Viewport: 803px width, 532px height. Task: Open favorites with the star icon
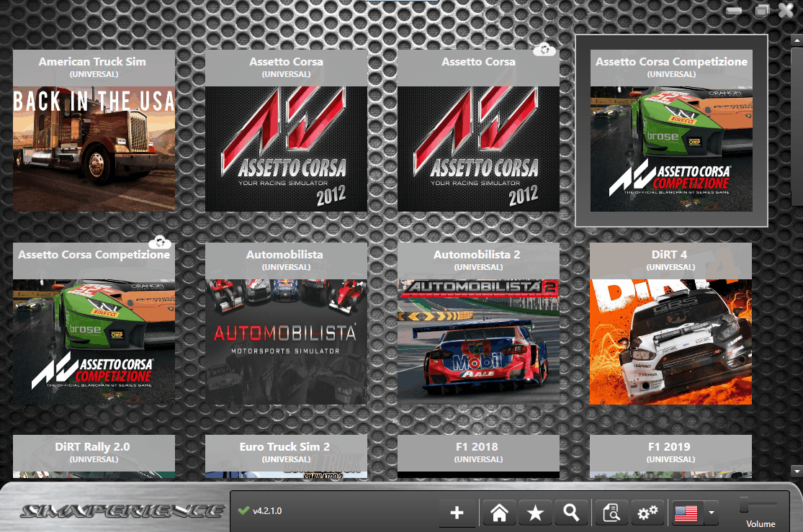pos(535,513)
